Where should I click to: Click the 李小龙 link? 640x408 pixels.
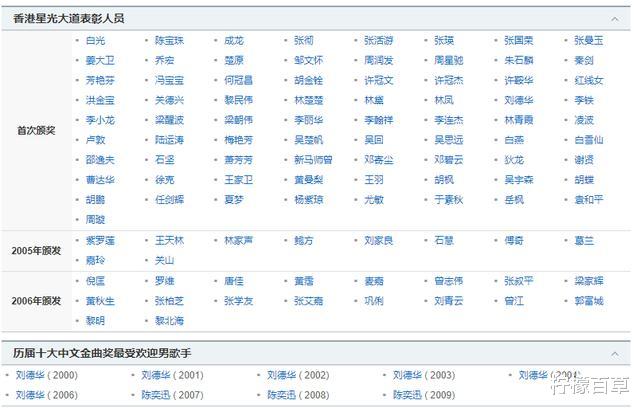100,120
